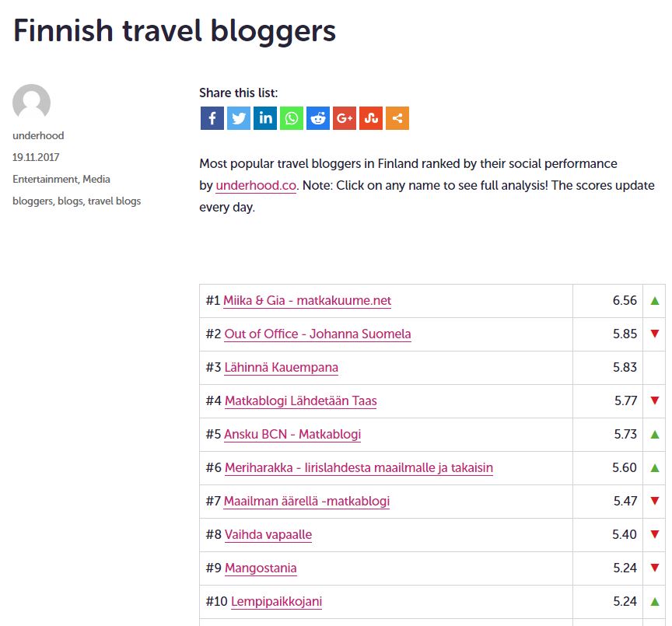Screen dimensions: 672x626
Task: Post this list to Reddit
Action: point(318,118)
